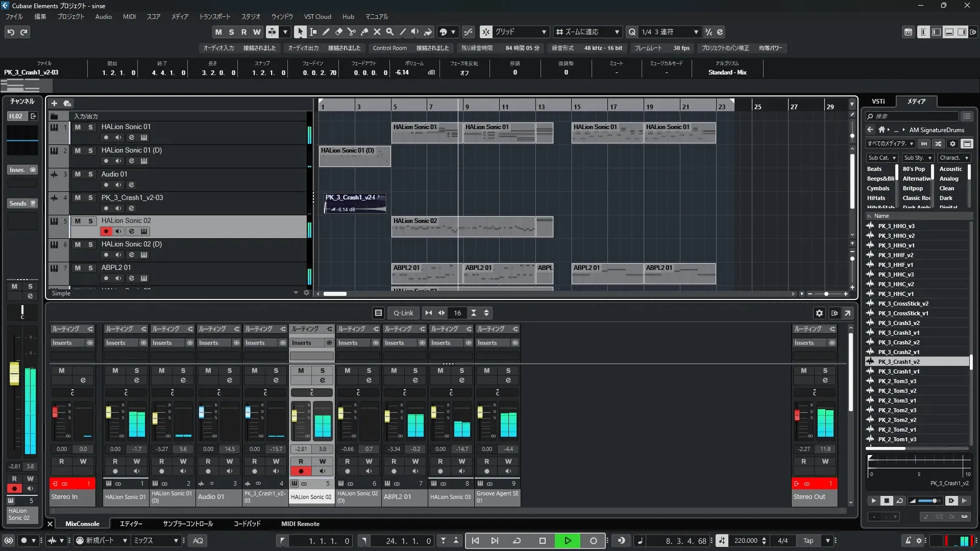Open the MIDI menu
The image size is (980, 551).
pyautogui.click(x=129, y=17)
